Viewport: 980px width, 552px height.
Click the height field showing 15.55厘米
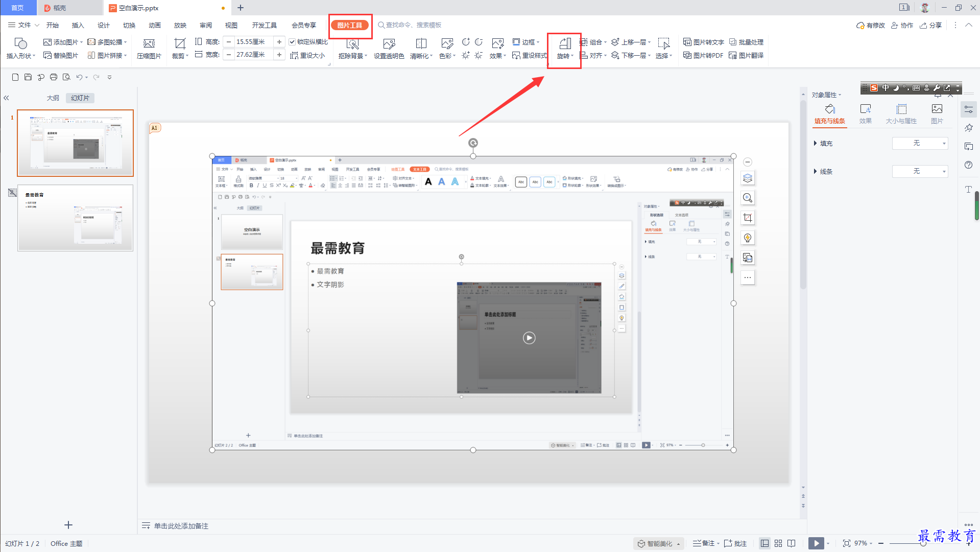254,42
